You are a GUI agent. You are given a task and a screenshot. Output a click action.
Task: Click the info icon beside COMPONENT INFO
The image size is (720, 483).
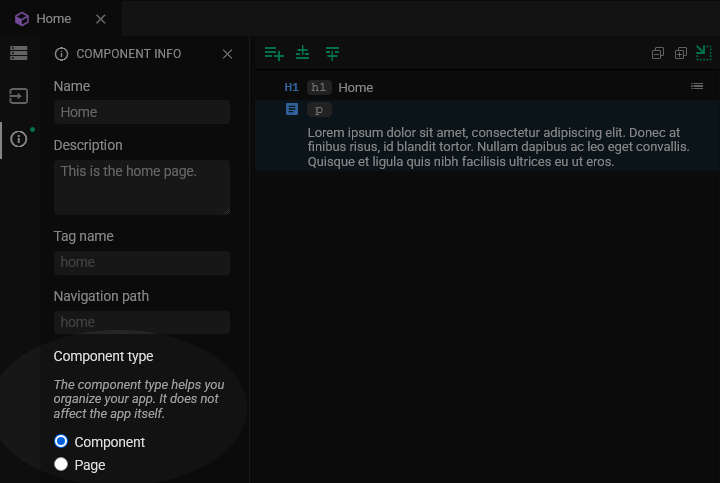tap(61, 54)
